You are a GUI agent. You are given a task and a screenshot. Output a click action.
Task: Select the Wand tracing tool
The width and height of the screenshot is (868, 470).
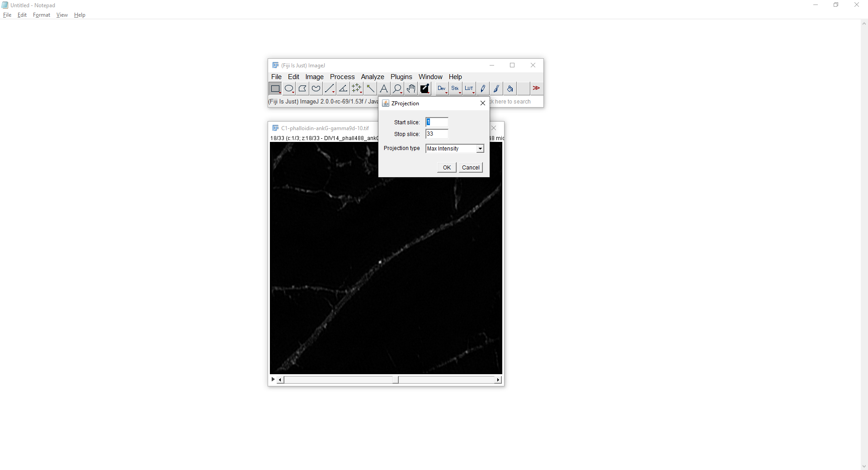pos(370,89)
